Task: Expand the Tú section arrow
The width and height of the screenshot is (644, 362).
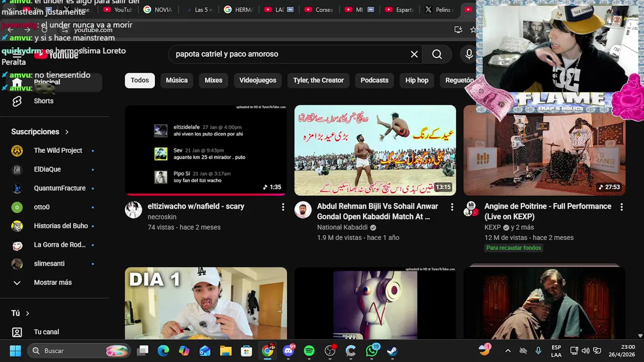Action: pos(28,313)
